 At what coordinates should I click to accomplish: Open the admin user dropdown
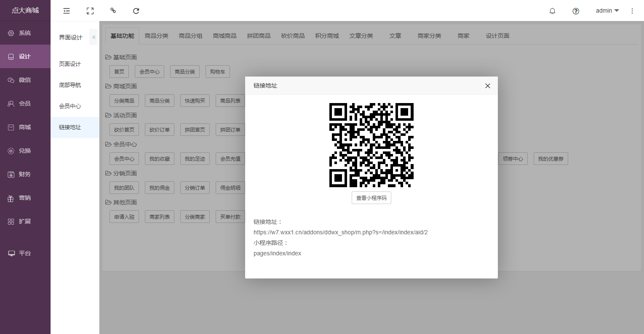607,11
